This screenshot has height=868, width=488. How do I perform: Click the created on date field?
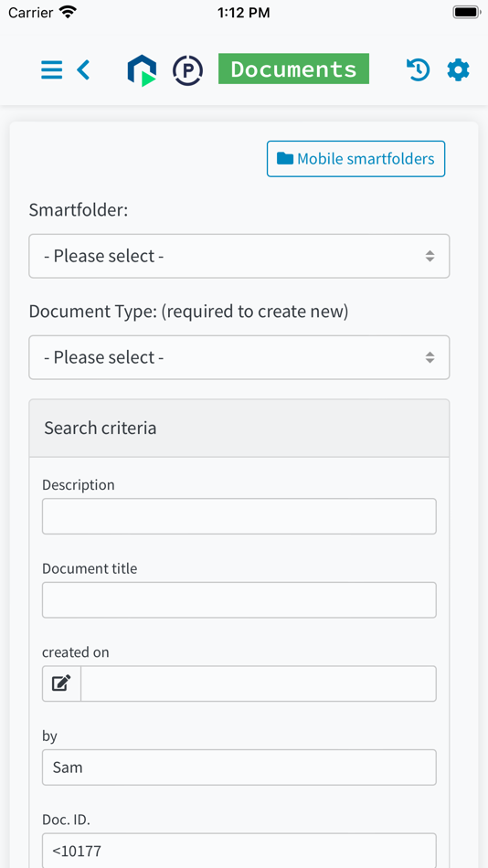pos(259,683)
